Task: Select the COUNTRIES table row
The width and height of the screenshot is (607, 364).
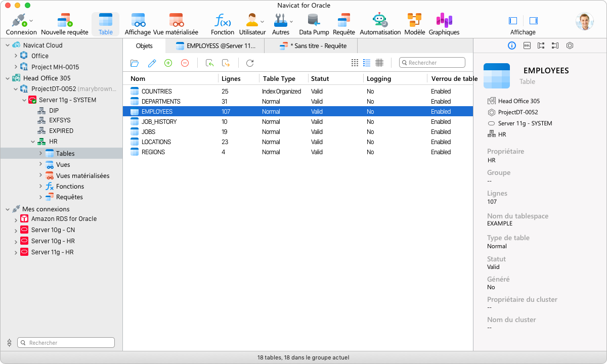Action: pyautogui.click(x=298, y=92)
